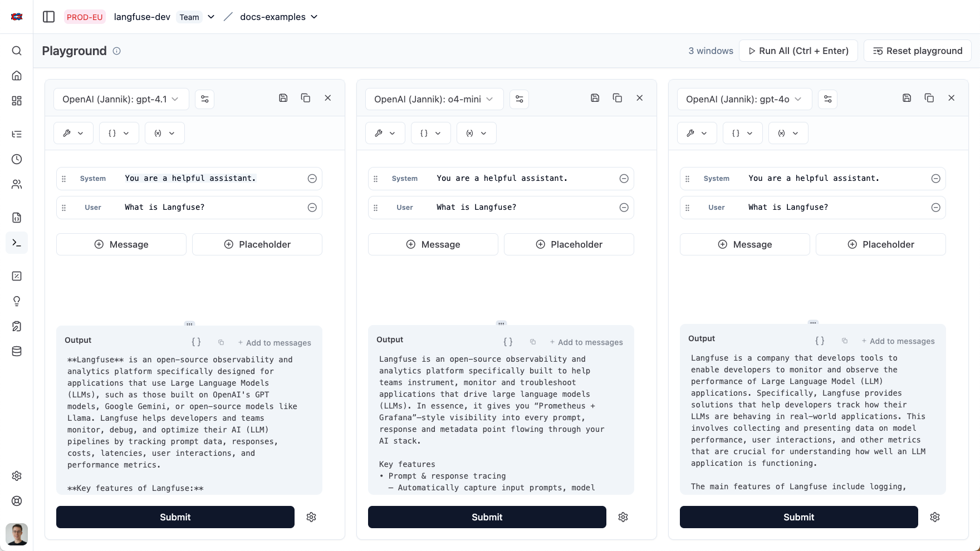Remove the System message in gpt-4.1 window
The height and width of the screenshot is (551, 980).
click(312, 179)
